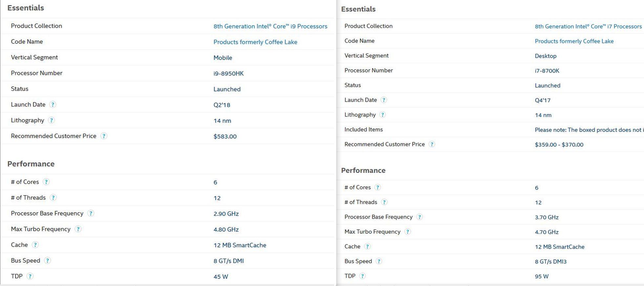Viewport: 644px width, 286px height.
Task: Click help icon beside the $359.00 - $370.00 price row
Action: (432, 144)
